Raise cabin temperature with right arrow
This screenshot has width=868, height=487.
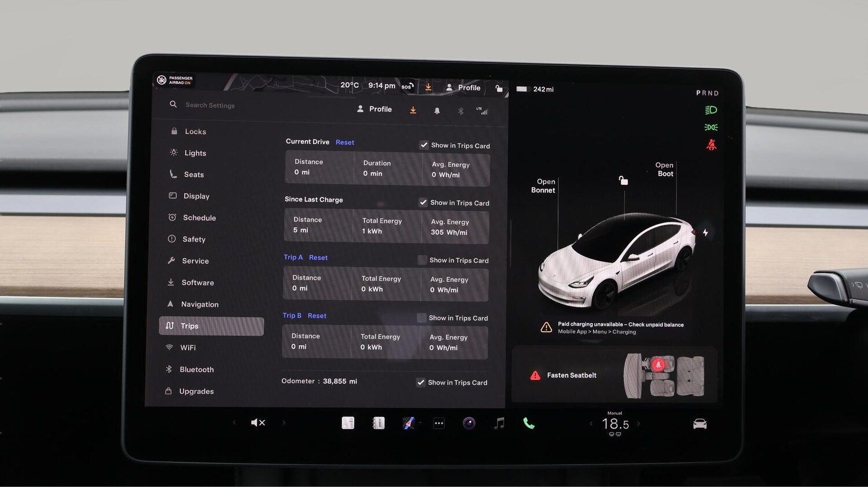(638, 424)
